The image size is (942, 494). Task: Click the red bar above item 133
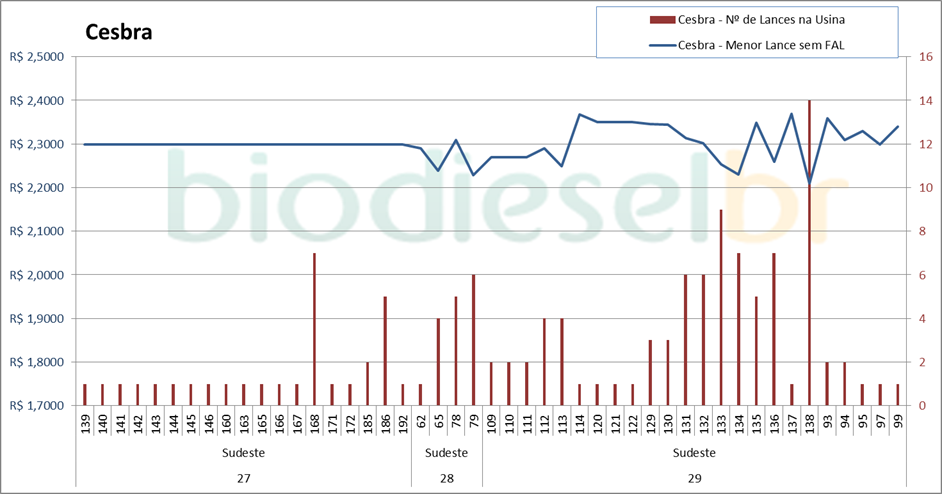point(721,307)
